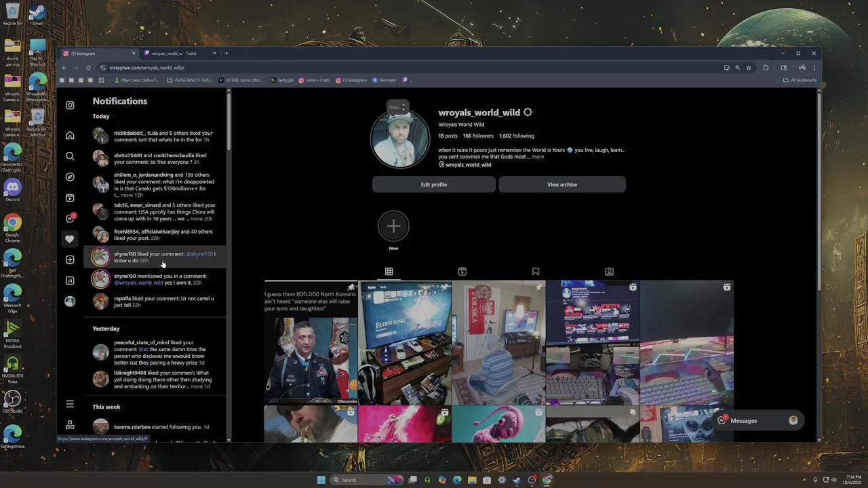868x488 pixels.
Task: Open the Chrome three-dot menu
Action: pos(814,68)
